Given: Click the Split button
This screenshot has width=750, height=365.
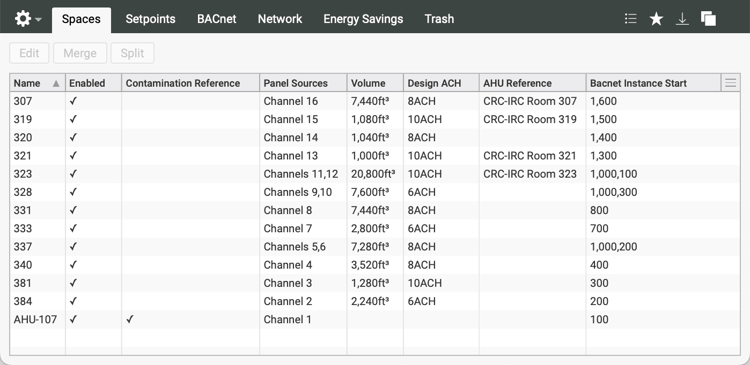Looking at the screenshot, I should [x=132, y=53].
